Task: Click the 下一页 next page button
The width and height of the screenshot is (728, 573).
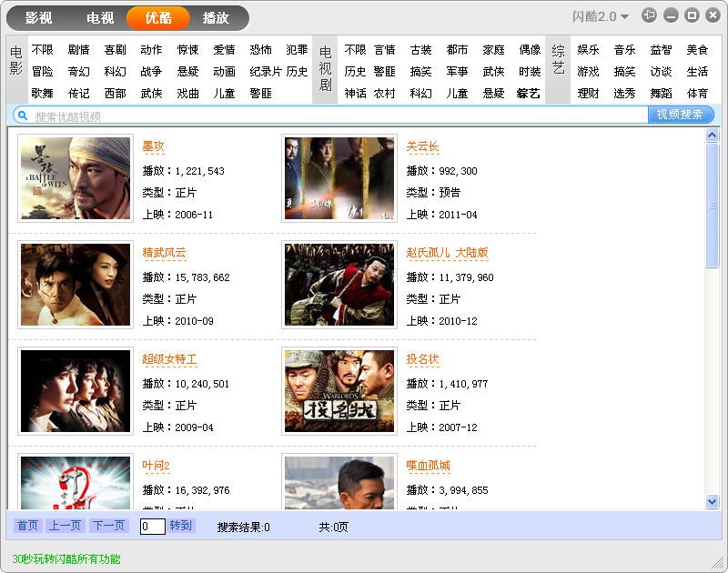Action: [108, 525]
